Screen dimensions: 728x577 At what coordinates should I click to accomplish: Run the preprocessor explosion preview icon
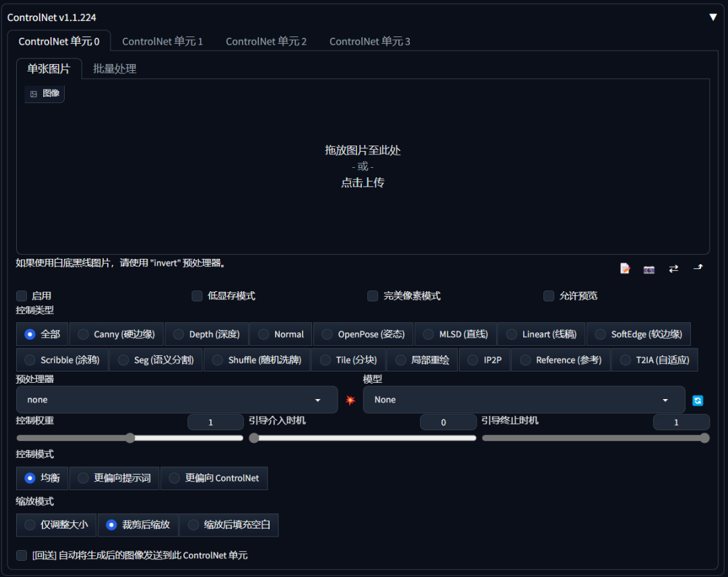click(351, 400)
